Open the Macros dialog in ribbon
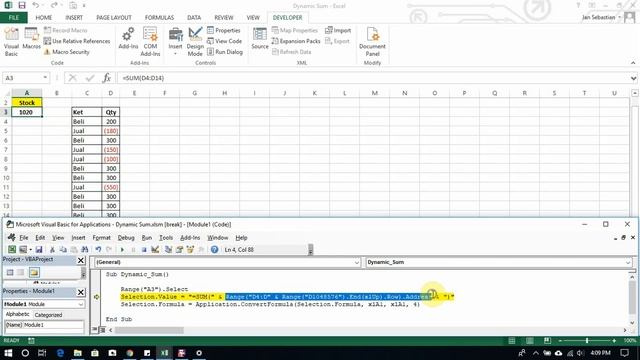The width and height of the screenshot is (640, 360). tap(31, 39)
